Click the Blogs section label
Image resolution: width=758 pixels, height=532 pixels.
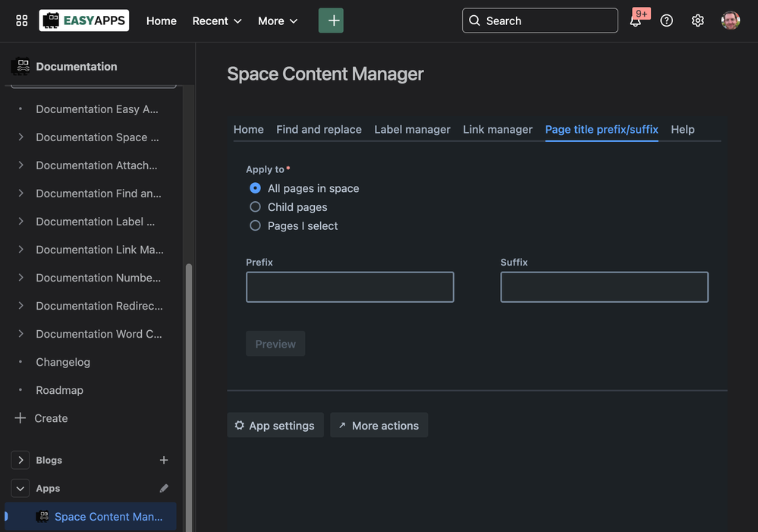[49, 460]
